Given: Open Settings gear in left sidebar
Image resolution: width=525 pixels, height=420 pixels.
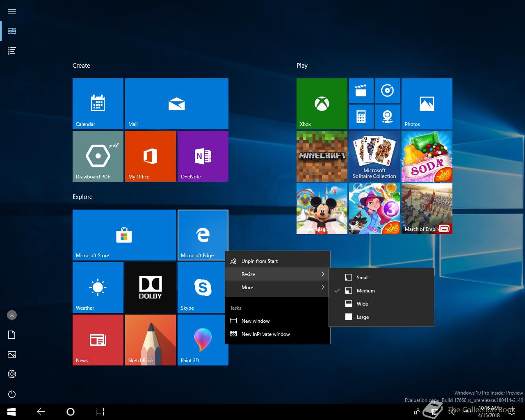Looking at the screenshot, I should click(12, 374).
